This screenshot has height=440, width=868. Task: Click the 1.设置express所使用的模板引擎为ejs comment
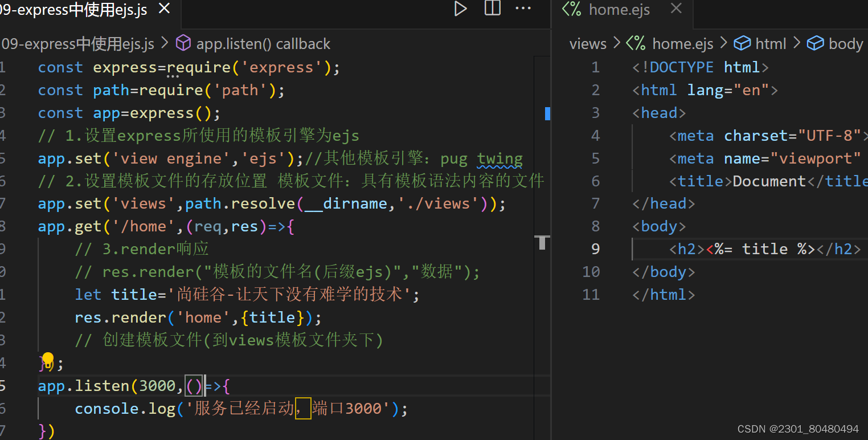pos(199,136)
